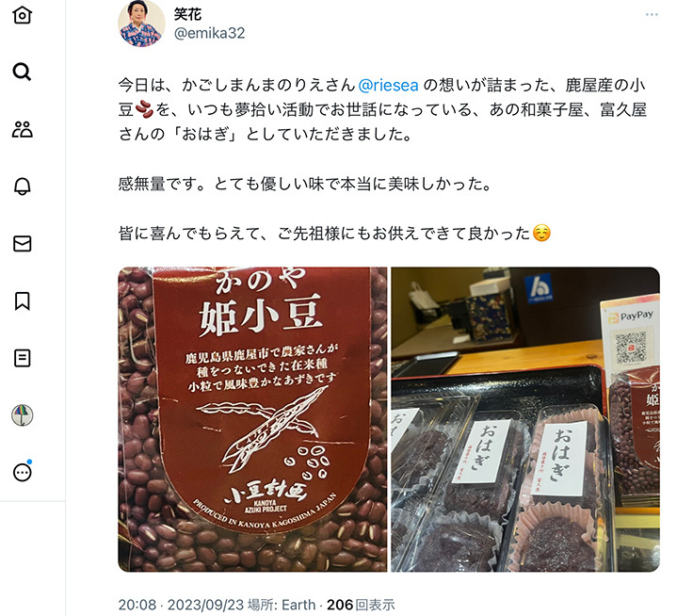This screenshot has width=693, height=616.
Task: Open bookmarks icon in sidebar
Action: (x=22, y=300)
